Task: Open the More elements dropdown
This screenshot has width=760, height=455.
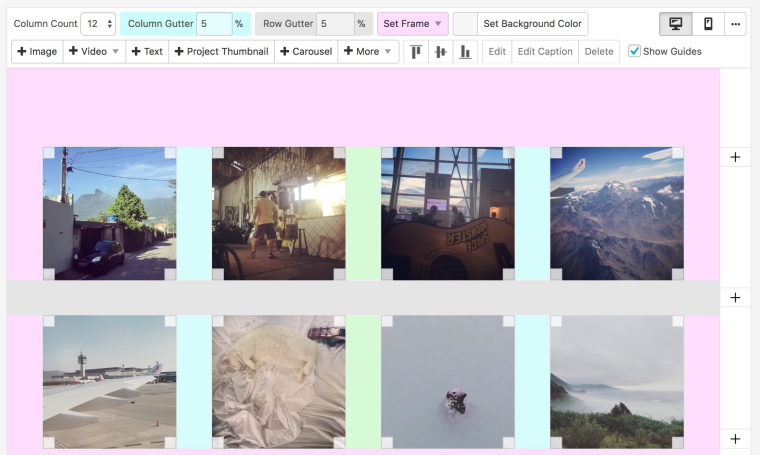Action: [368, 52]
